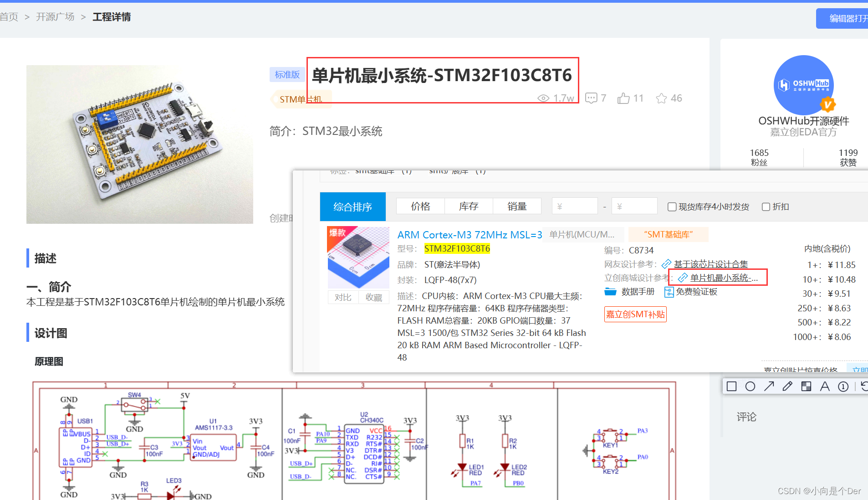The height and width of the screenshot is (500, 868).
Task: Click maximum price input field
Action: point(634,206)
